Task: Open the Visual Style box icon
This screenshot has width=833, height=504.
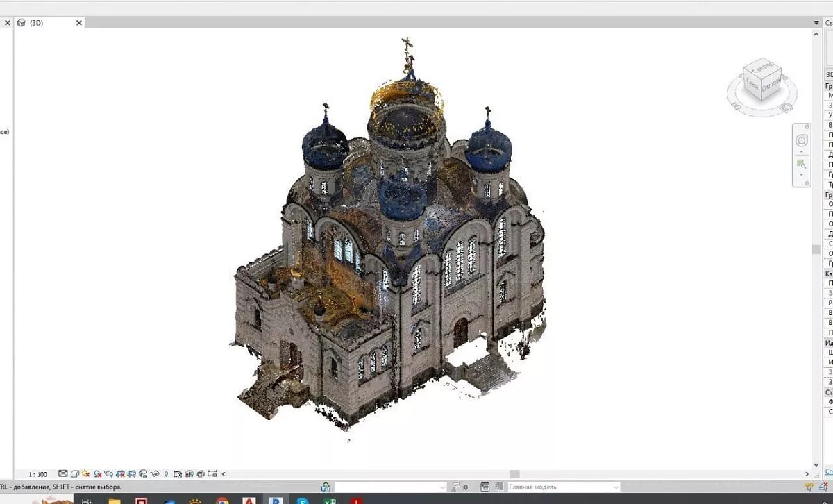Action: click(74, 474)
